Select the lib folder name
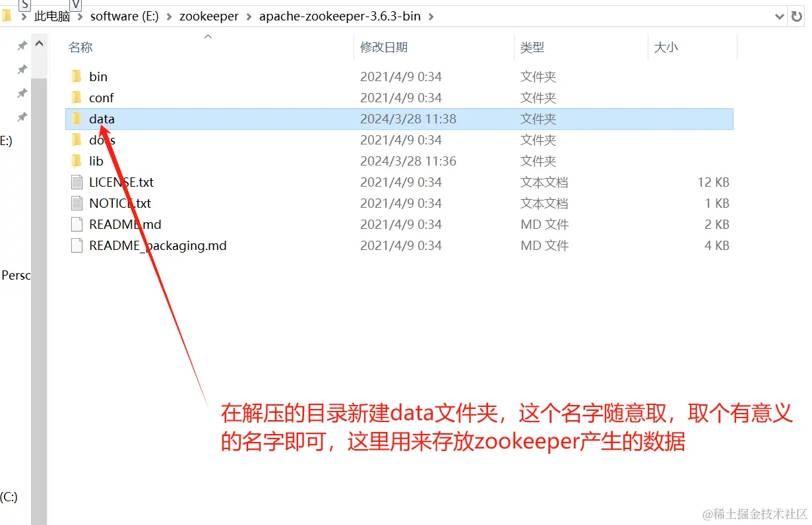 96,161
